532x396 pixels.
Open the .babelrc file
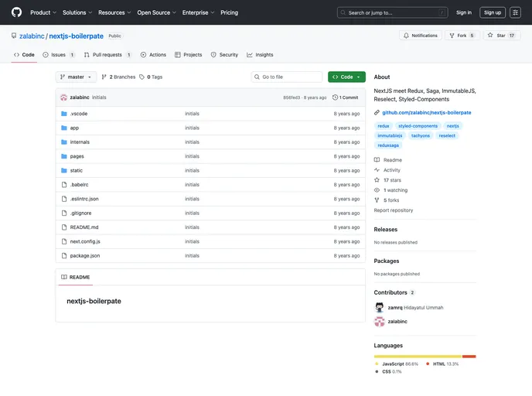79,185
